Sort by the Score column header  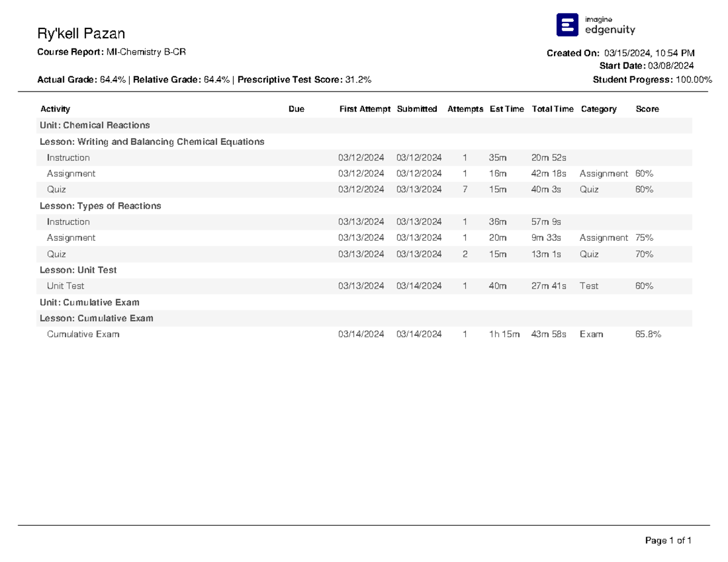[647, 109]
